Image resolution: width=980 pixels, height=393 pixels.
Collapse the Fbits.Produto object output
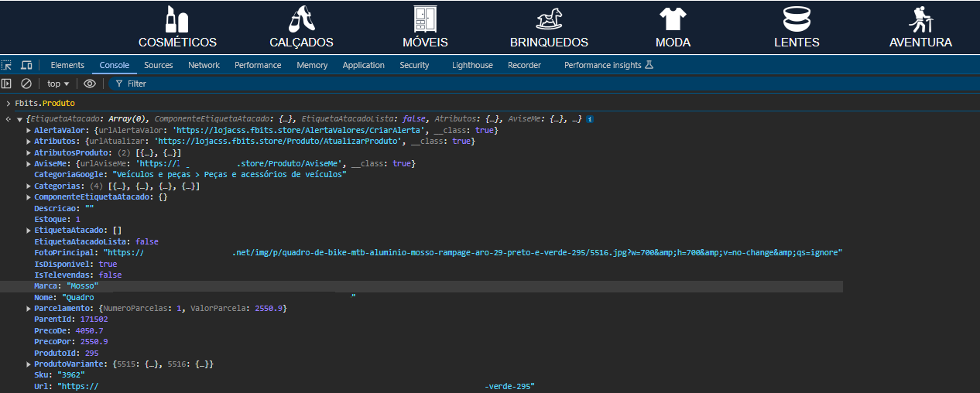[x=19, y=120]
